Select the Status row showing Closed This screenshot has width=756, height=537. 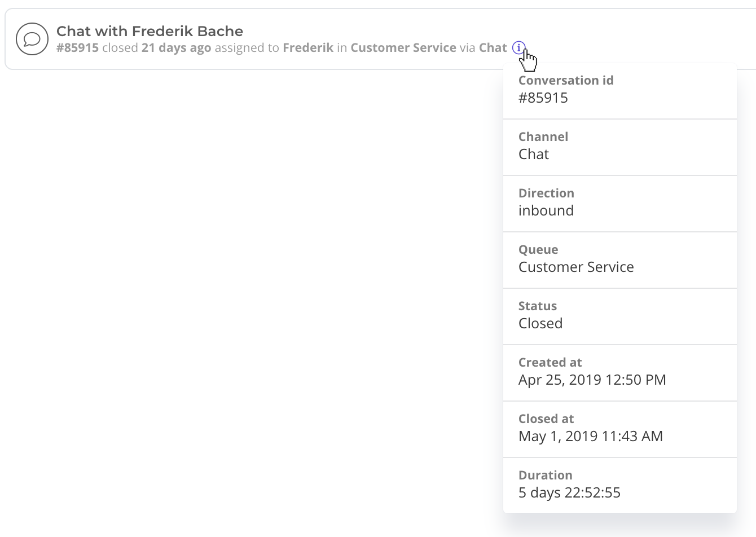pyautogui.click(x=620, y=316)
